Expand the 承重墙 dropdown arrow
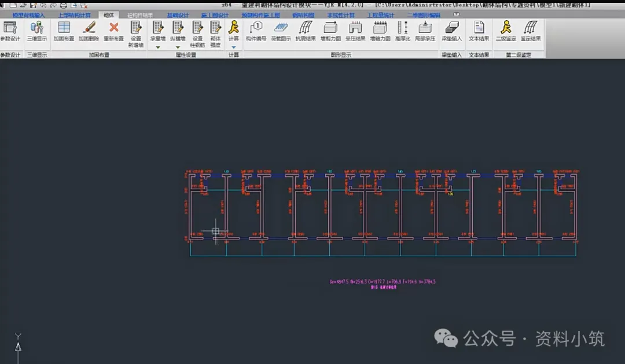Viewport: 625px width, 364px height. pyautogui.click(x=158, y=47)
